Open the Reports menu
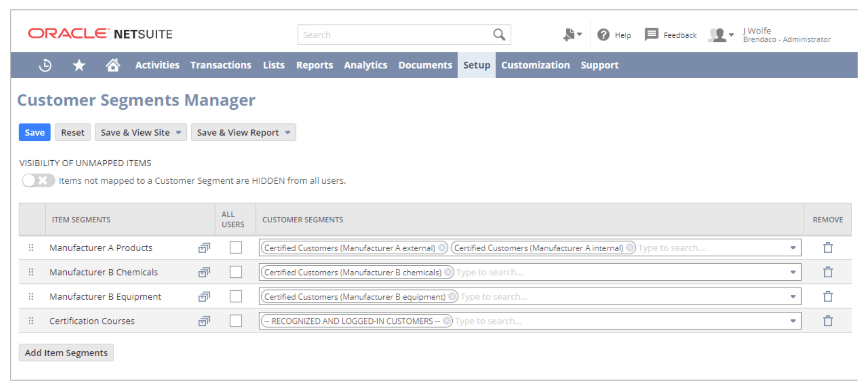 point(314,65)
